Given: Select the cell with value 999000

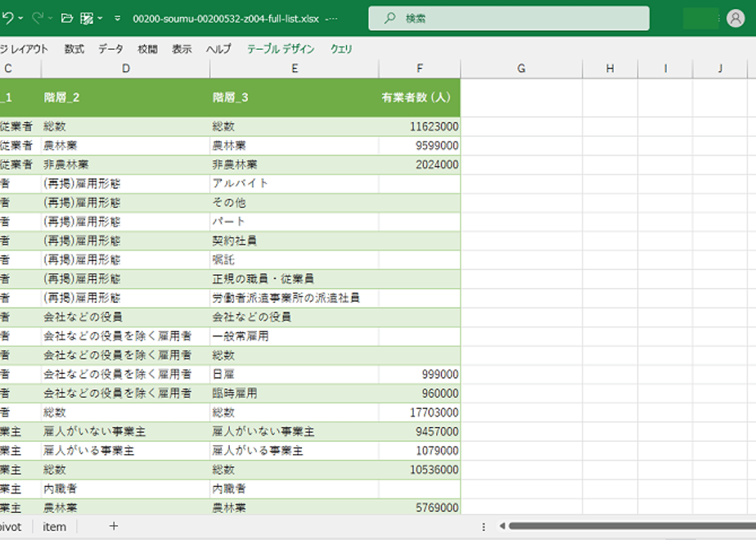Looking at the screenshot, I should tap(420, 374).
